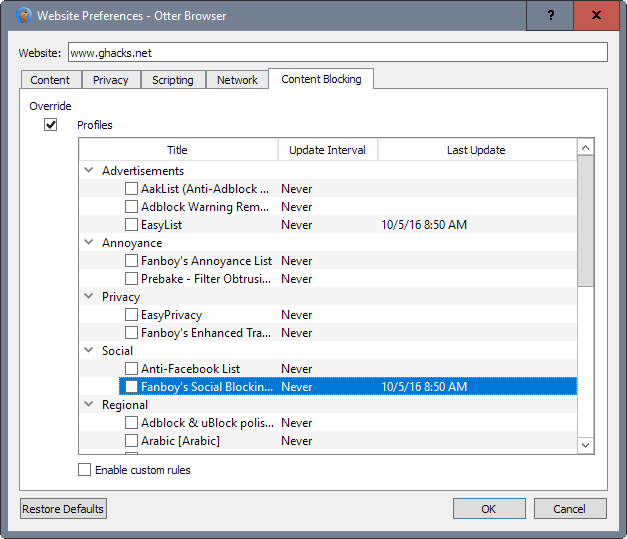
Task: Collapse the Advertisements group
Action: pos(89,170)
